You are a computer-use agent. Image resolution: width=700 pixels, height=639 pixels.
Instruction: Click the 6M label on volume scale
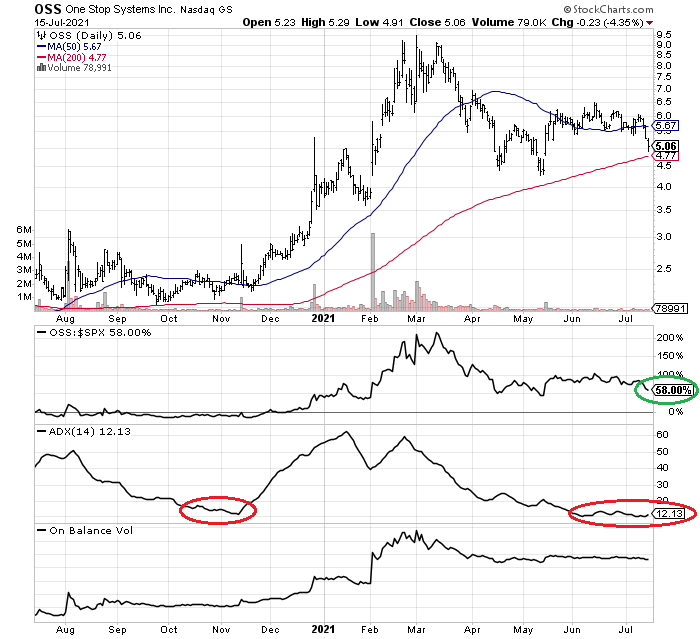(x=24, y=230)
